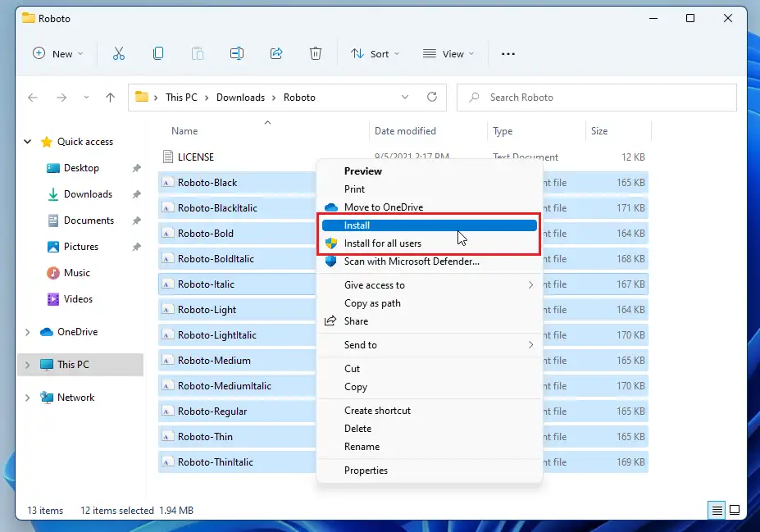Screen dimensions: 760x532
Task: Click the Roboto-ThinItalic font file icon
Action: coord(167,462)
